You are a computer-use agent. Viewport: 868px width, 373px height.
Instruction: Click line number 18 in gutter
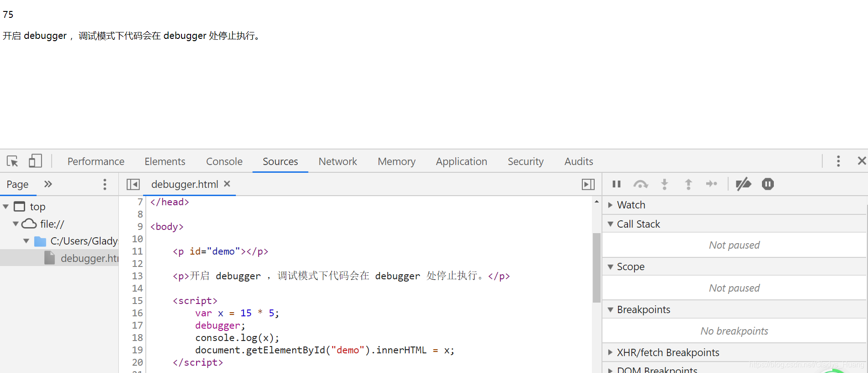(x=138, y=338)
